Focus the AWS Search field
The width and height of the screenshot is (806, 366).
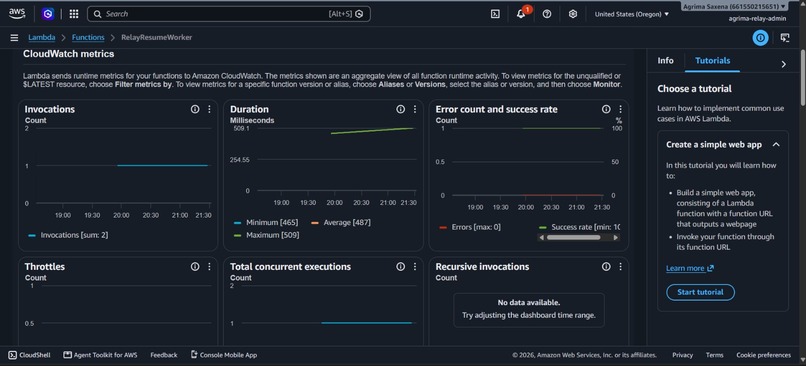(228, 14)
